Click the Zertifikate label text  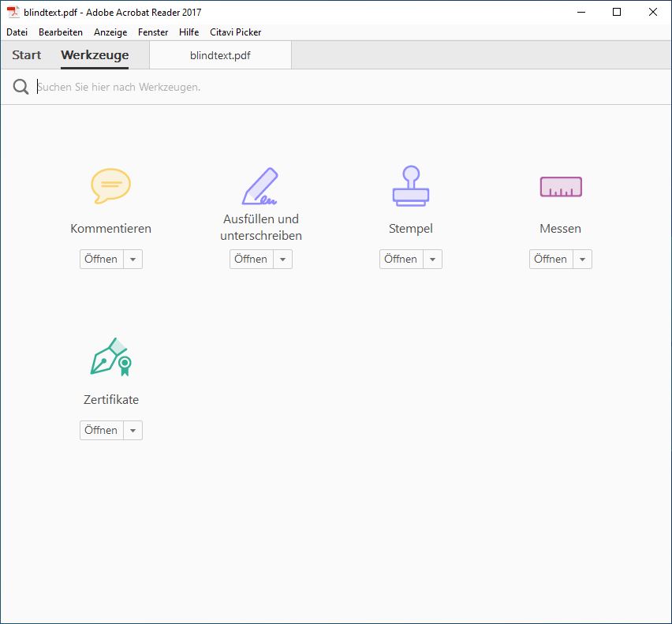[111, 399]
